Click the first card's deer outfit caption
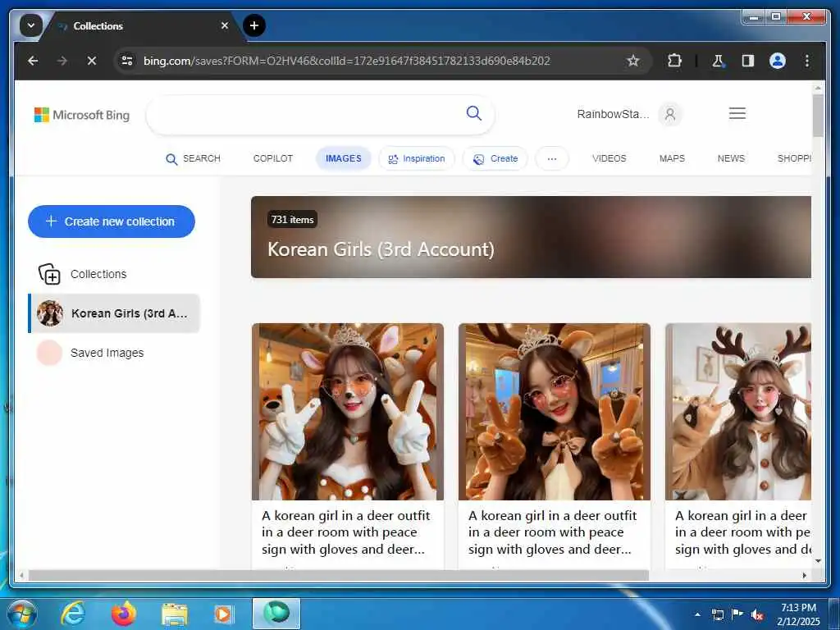 coord(345,532)
